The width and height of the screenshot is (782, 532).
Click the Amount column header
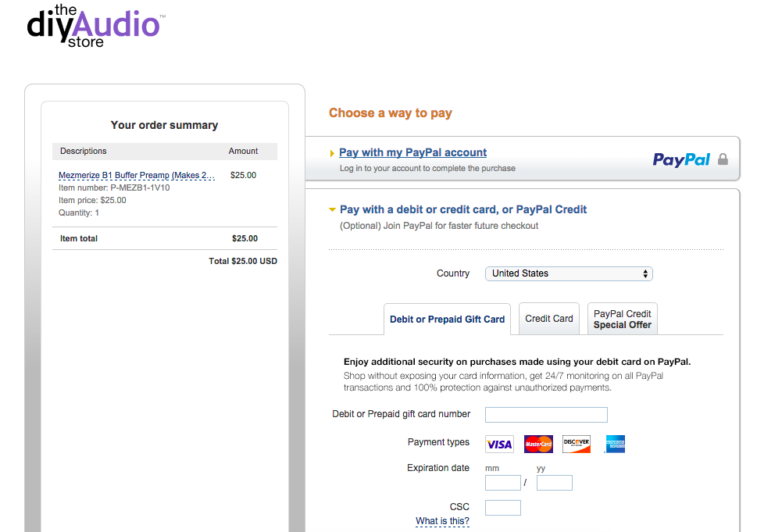244,151
